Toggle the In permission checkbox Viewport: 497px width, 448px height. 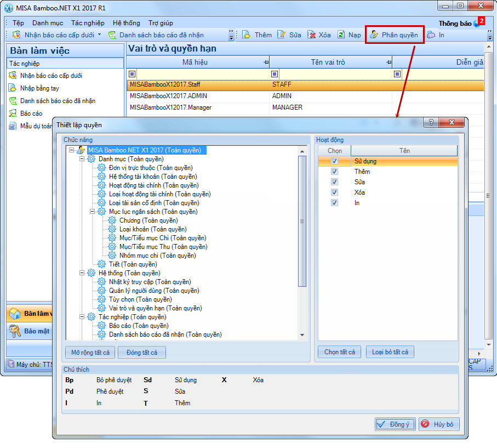(x=334, y=203)
